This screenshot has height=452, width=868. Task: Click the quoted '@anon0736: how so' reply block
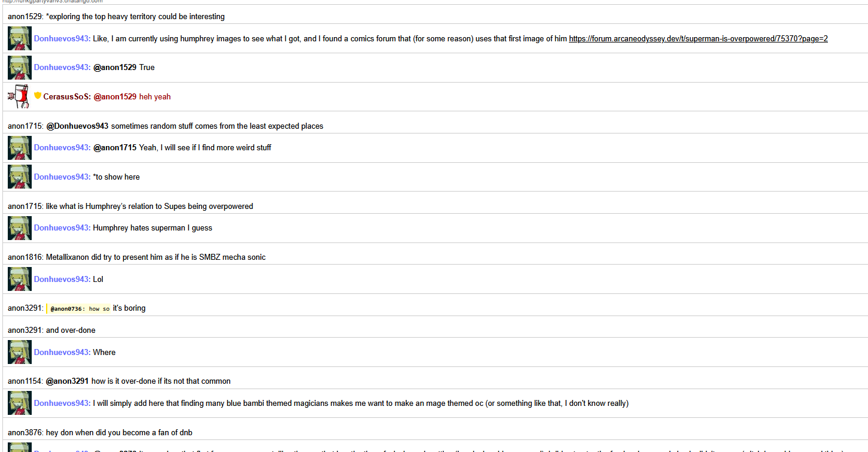point(80,308)
